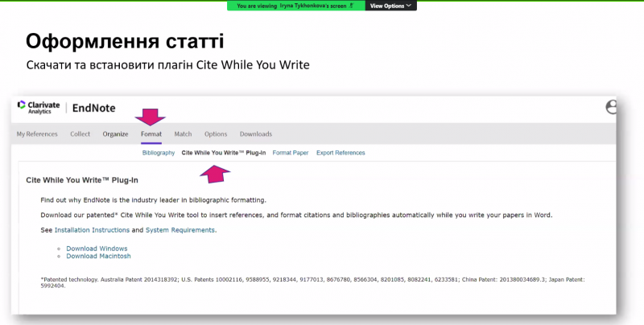Open the Export References link
This screenshot has width=644, height=325.
point(341,153)
